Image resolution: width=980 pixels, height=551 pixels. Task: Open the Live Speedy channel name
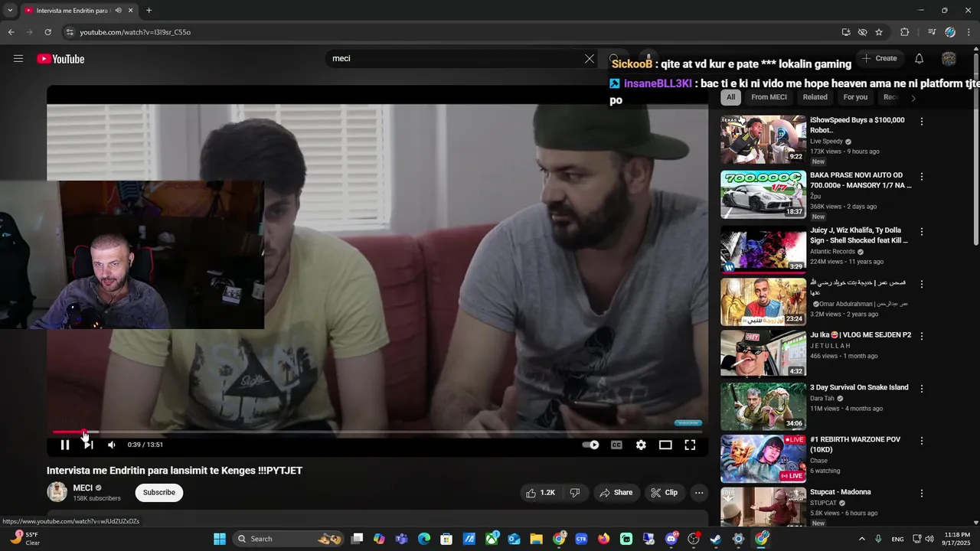click(826, 142)
